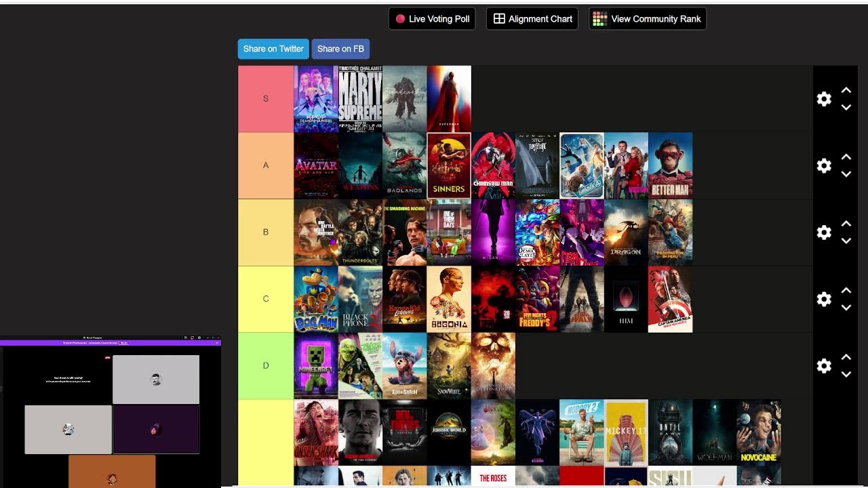
Task: Open settings gear for the A tier row
Action: [824, 165]
